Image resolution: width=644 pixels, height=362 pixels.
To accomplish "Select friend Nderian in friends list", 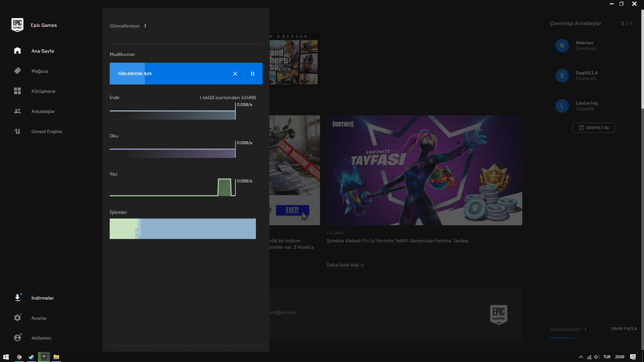I will [x=584, y=45].
